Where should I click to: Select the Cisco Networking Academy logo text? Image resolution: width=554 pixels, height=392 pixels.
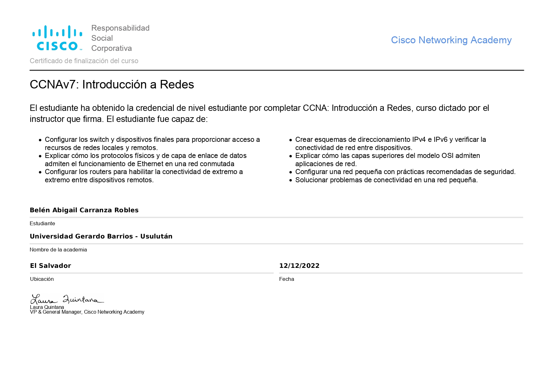click(x=451, y=40)
